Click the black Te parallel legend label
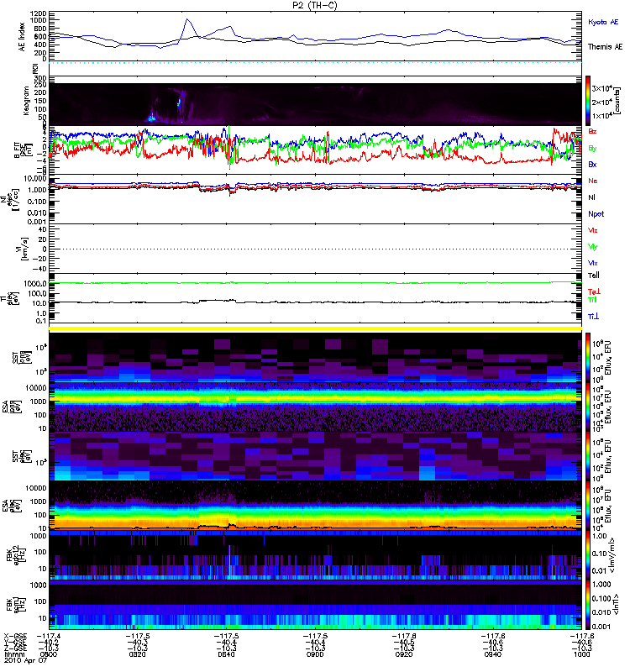630x672 pixels. coord(594,276)
